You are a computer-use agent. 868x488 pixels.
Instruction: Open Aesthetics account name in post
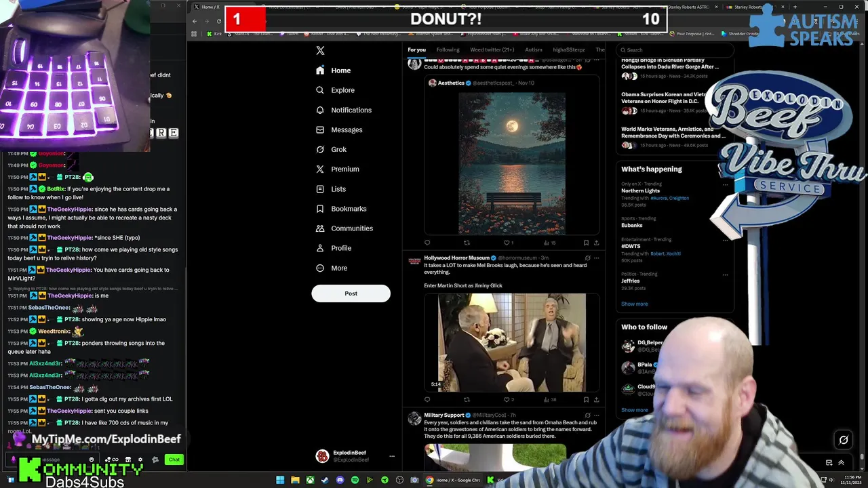[451, 83]
